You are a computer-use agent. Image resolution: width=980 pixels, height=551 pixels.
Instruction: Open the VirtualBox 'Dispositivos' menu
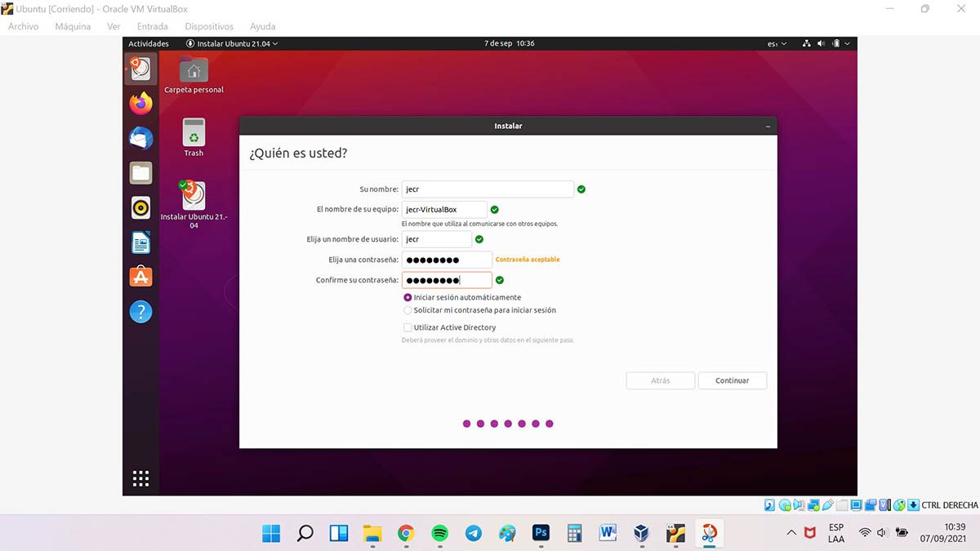point(208,26)
